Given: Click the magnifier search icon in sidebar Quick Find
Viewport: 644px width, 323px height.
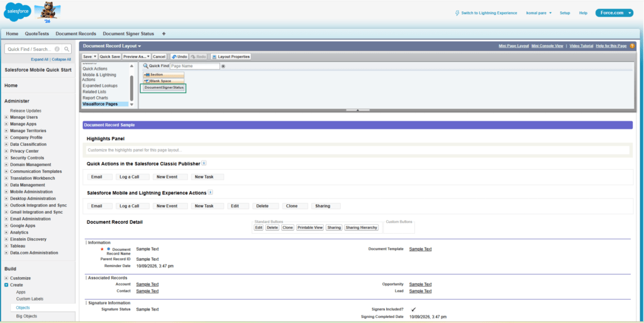Looking at the screenshot, I should click(x=67, y=49).
